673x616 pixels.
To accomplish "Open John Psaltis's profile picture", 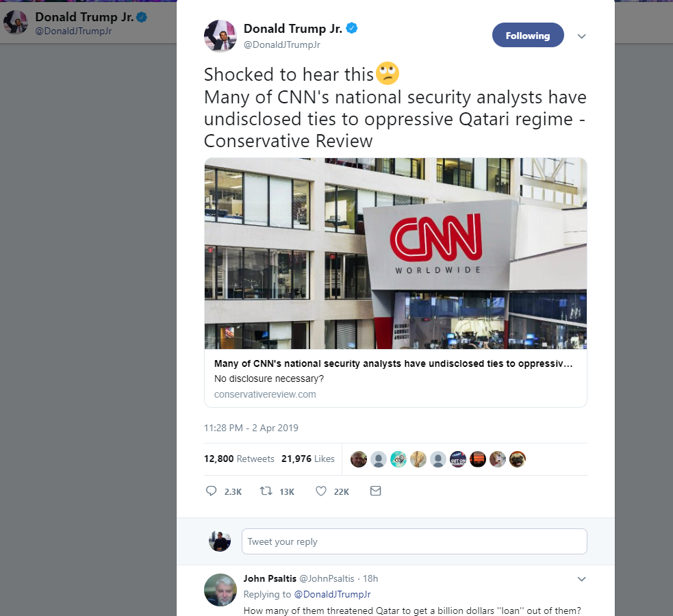I will coord(220,590).
